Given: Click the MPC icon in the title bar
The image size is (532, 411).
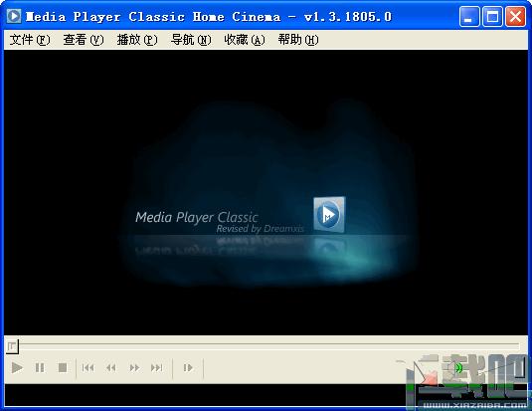Looking at the screenshot, I should pyautogui.click(x=14, y=16).
